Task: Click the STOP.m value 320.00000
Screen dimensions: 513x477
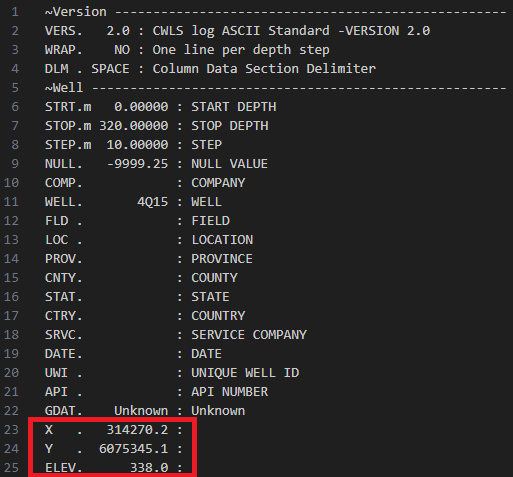Action: (x=134, y=126)
